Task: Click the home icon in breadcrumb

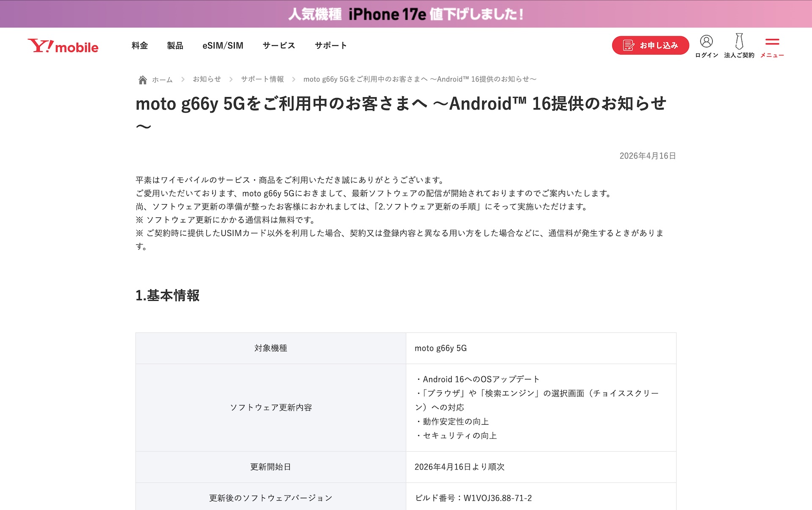Action: click(x=143, y=80)
